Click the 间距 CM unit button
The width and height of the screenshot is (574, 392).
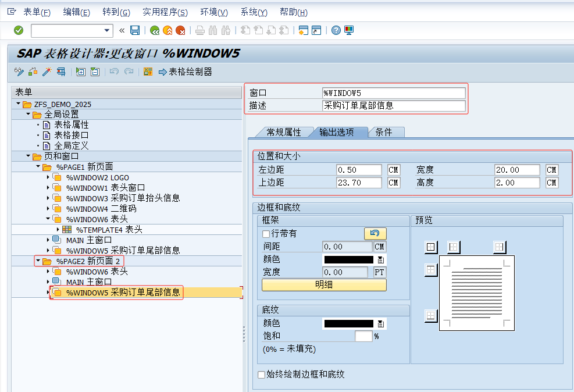pos(380,247)
